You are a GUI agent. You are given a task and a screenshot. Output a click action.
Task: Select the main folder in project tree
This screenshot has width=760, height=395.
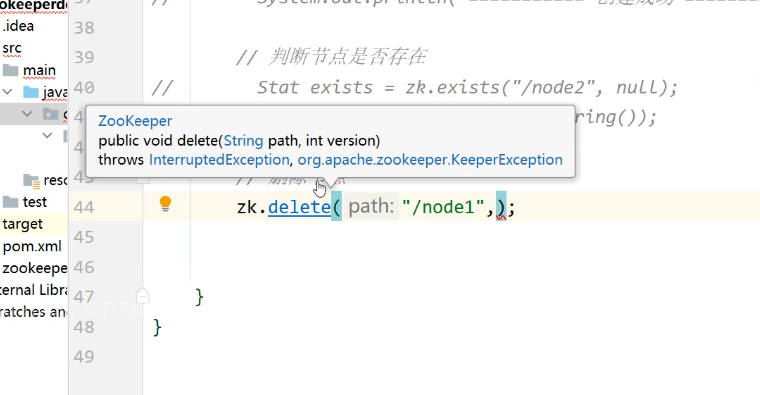(39, 70)
